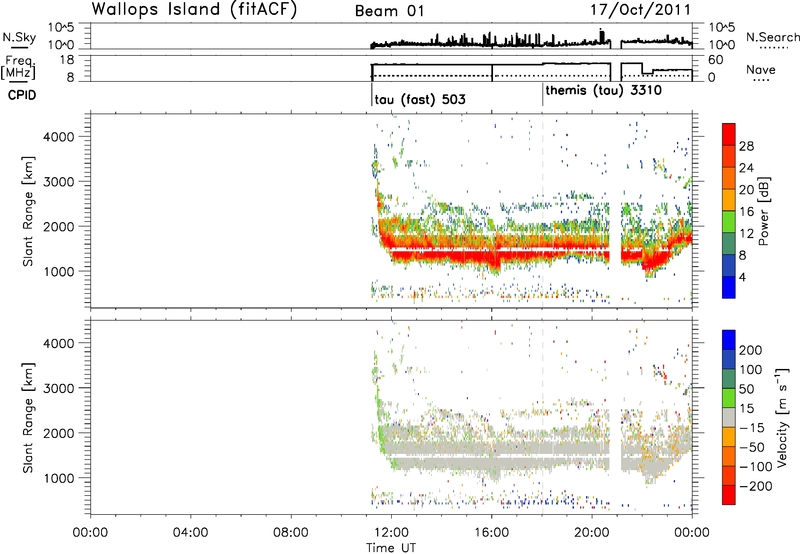Click 'Slant Range [km]' label of power panel

28,211
